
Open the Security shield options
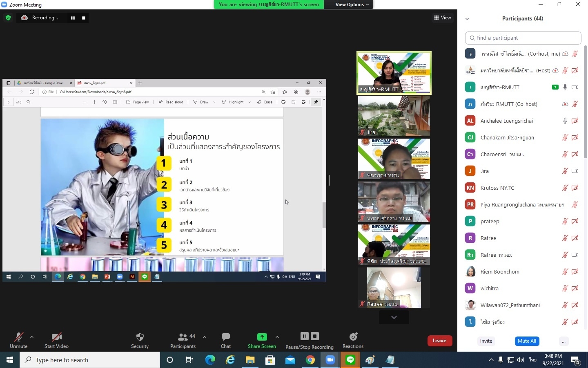140,337
